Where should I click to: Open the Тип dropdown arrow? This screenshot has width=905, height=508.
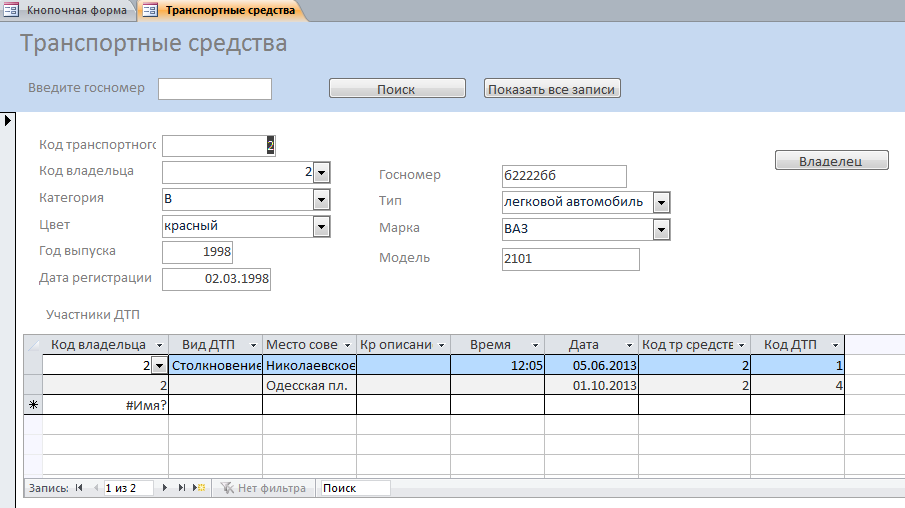point(661,203)
